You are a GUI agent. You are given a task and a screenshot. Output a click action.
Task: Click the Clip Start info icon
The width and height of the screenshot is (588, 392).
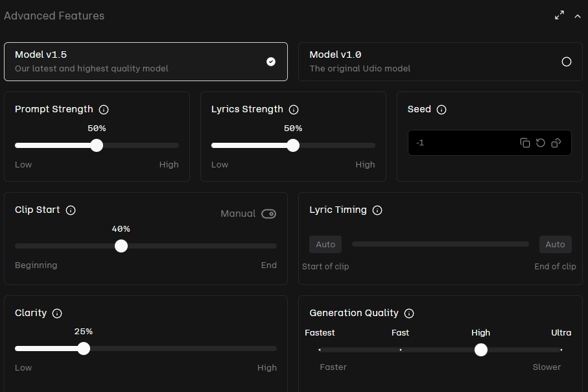point(71,210)
